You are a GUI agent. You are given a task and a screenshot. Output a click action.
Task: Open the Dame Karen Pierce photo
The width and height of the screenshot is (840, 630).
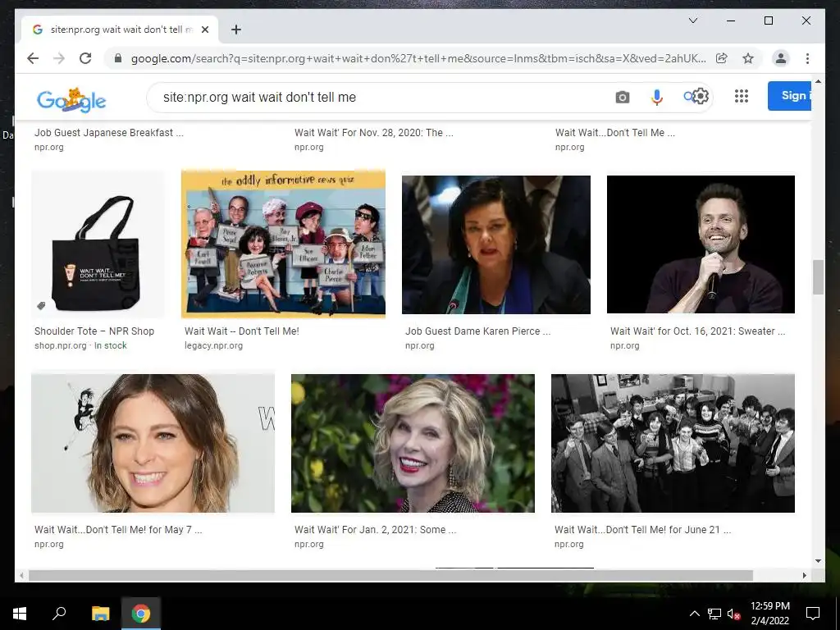[x=496, y=244]
